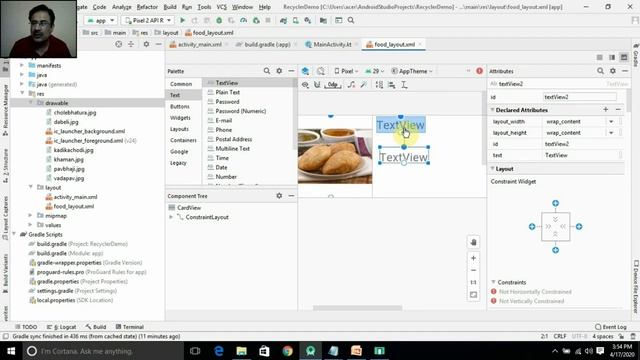The width and height of the screenshot is (640, 360).
Task: Open Refactor menu
Action: point(147,7)
